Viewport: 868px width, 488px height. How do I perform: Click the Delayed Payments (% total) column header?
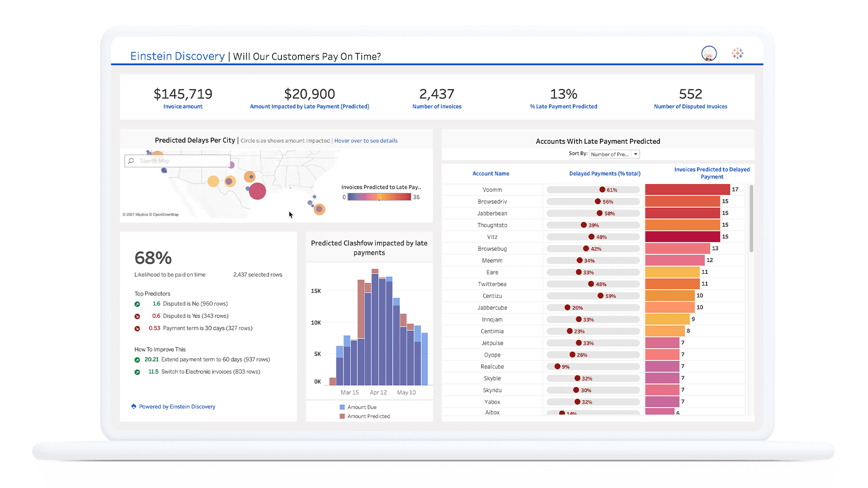coord(604,174)
